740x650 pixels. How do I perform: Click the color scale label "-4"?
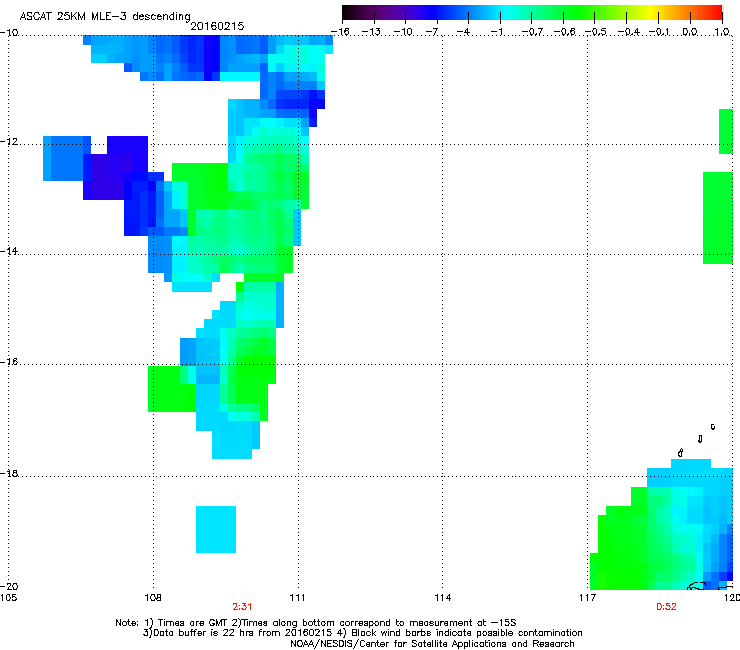pyautogui.click(x=463, y=32)
